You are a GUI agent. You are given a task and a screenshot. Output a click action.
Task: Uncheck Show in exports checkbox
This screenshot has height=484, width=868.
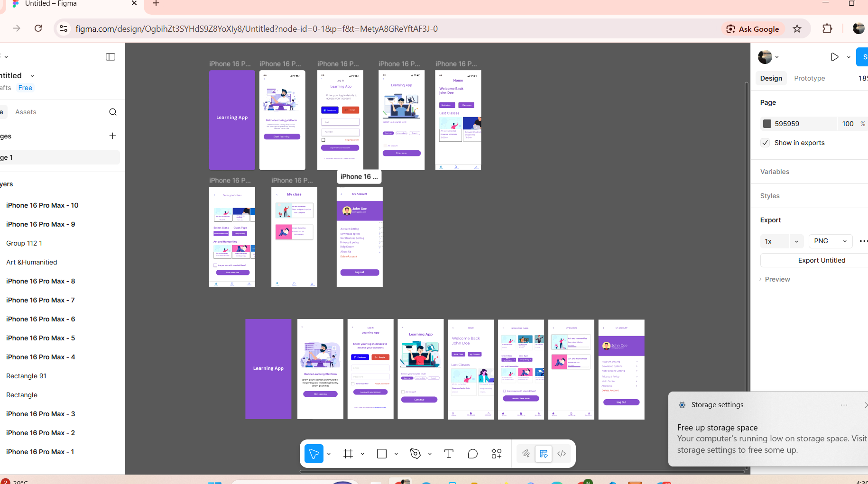[765, 143]
